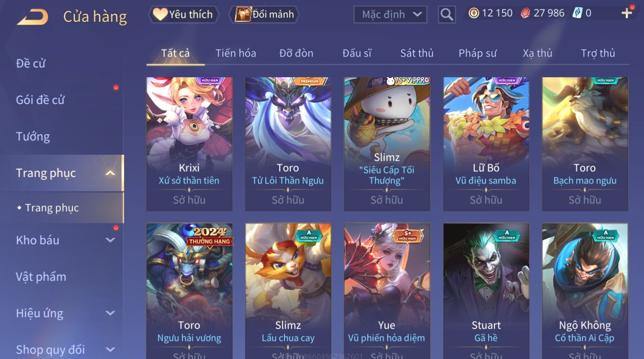
Task: Click the back arrow icon beside Cửa hàng
Action: 32,17
